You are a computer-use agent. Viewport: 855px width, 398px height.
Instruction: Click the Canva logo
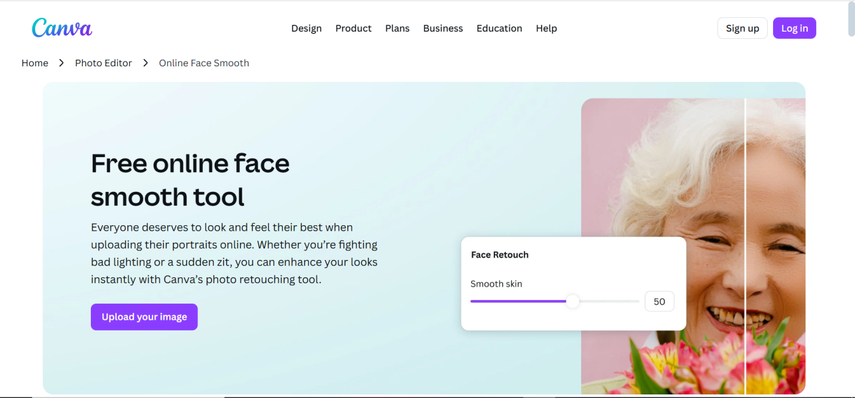coord(62,28)
